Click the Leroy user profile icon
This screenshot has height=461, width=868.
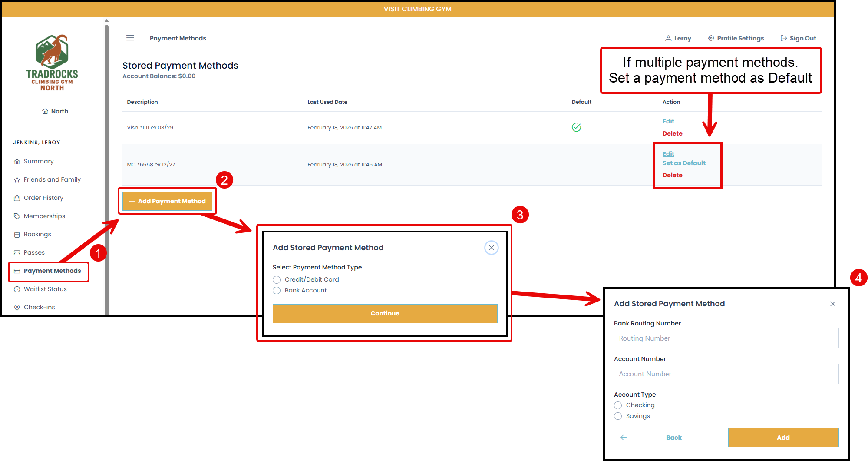click(x=668, y=38)
